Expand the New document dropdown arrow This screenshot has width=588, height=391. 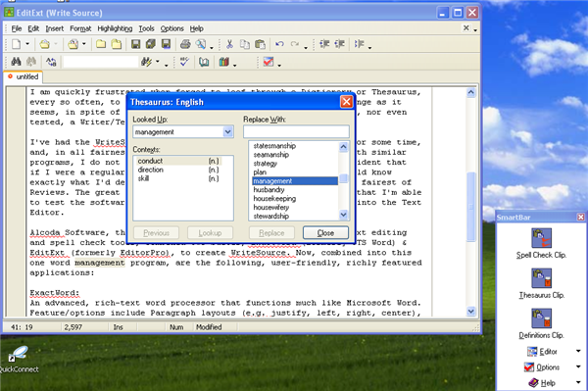27,44
